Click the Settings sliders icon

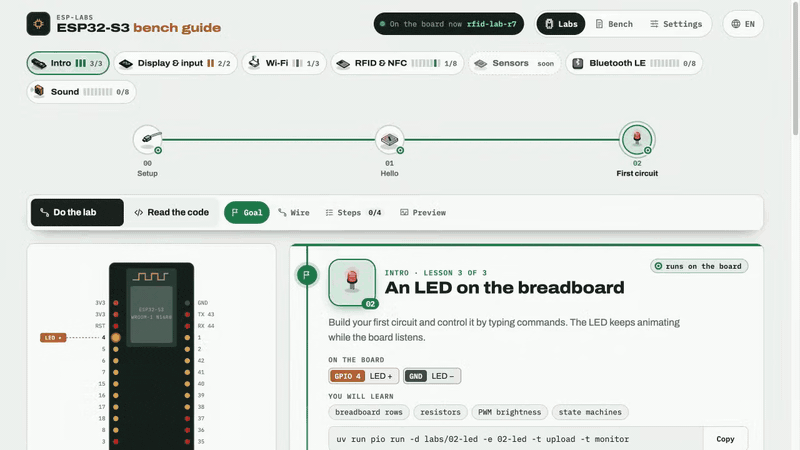[x=654, y=24]
